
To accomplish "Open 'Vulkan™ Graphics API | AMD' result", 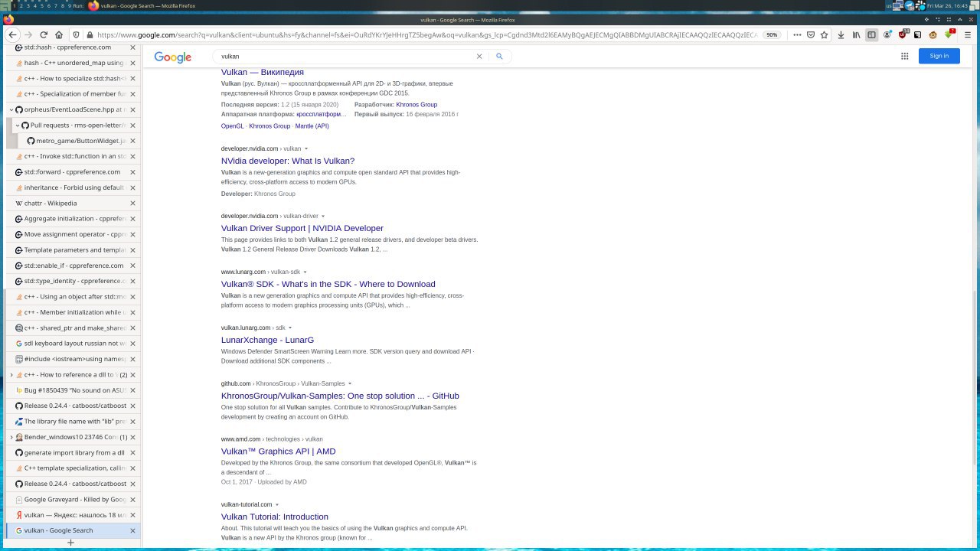I will (279, 452).
